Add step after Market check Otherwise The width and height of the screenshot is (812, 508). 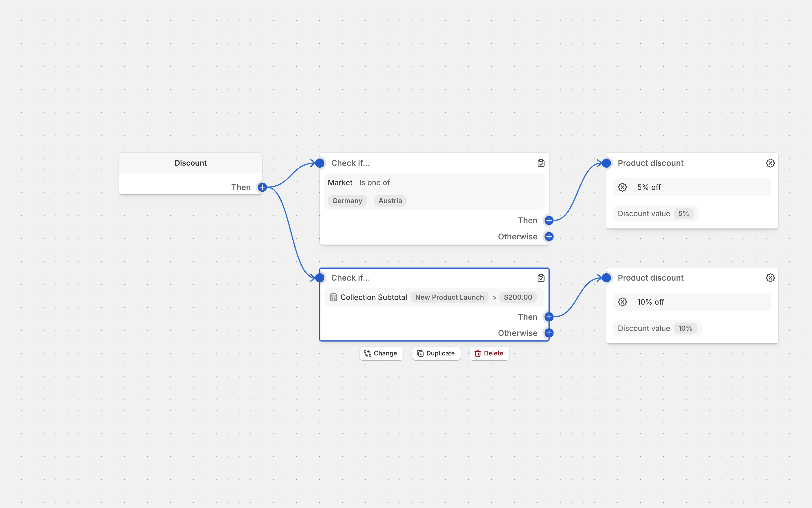549,237
